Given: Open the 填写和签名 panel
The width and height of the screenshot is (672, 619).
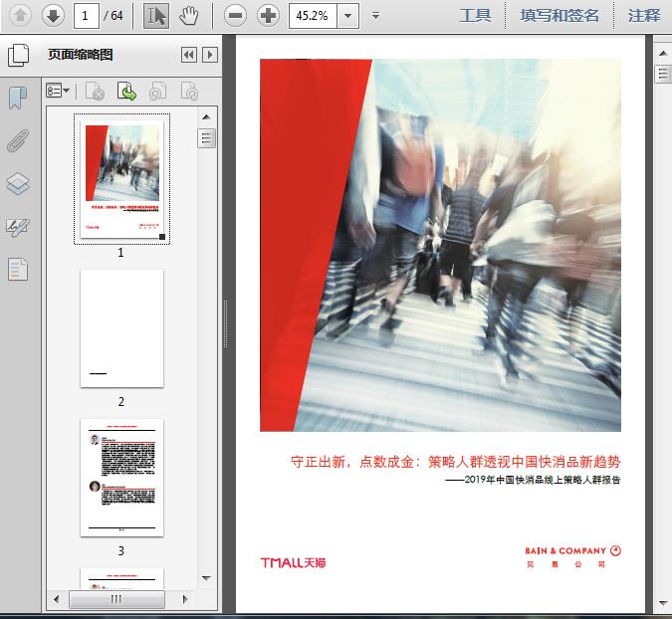Looking at the screenshot, I should pos(560,16).
